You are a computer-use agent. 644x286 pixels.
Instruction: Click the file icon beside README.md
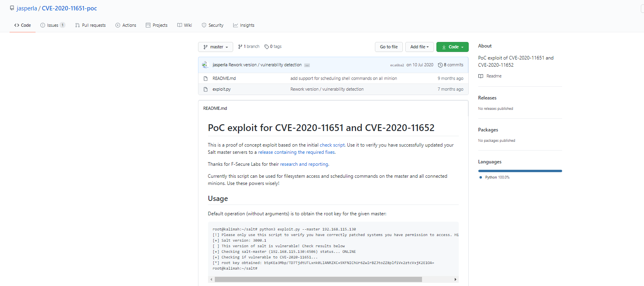tap(206, 78)
